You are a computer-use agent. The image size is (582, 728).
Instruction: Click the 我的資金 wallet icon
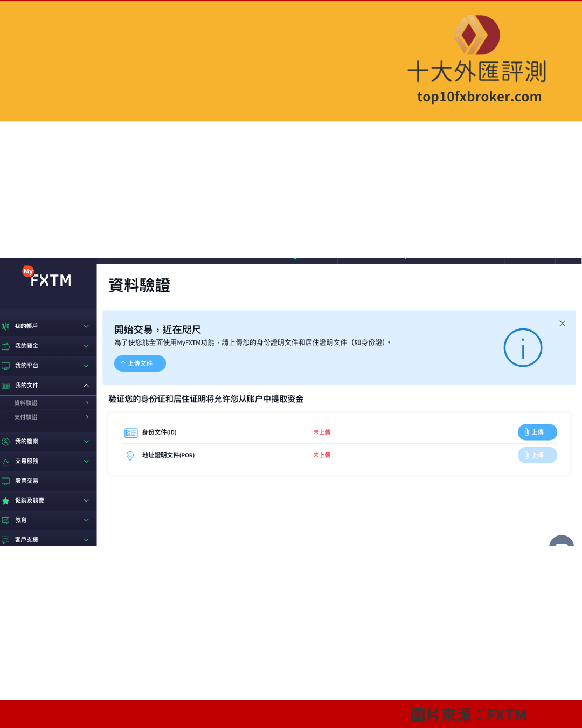tap(5, 346)
